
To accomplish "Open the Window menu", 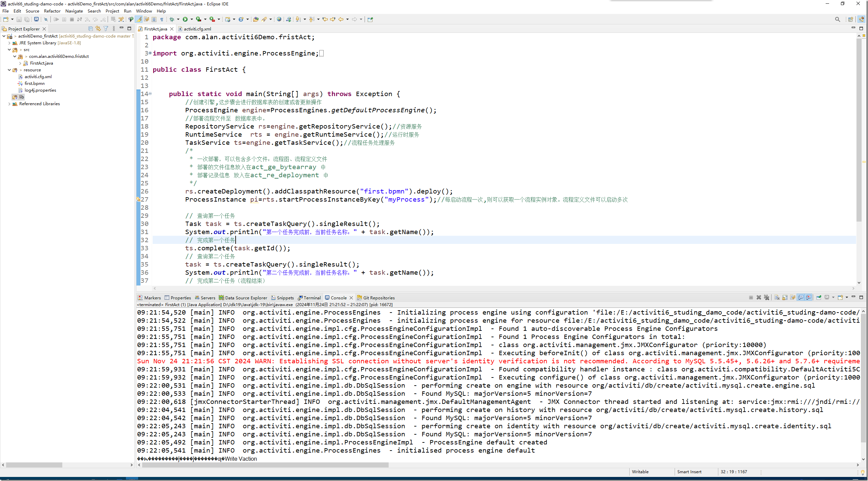I will 144,11.
